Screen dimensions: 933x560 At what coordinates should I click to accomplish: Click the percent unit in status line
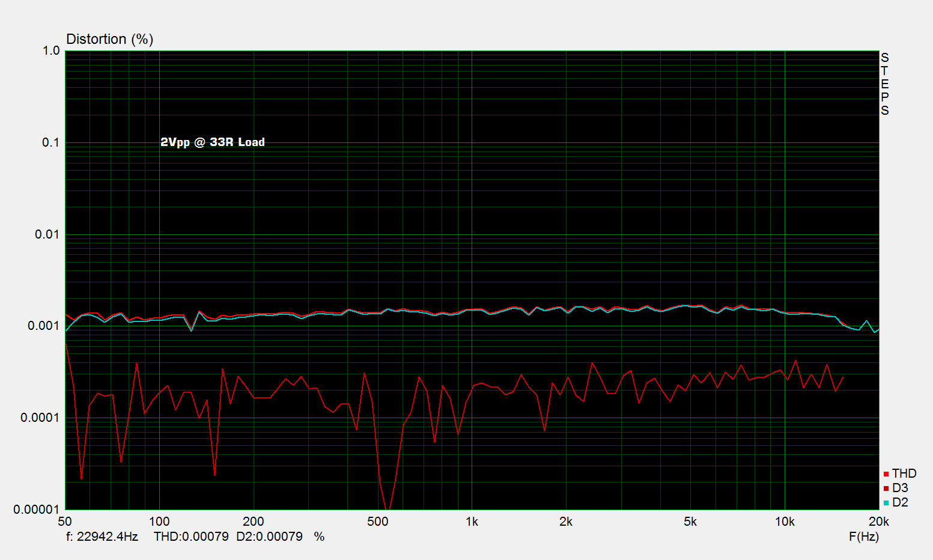coord(319,537)
